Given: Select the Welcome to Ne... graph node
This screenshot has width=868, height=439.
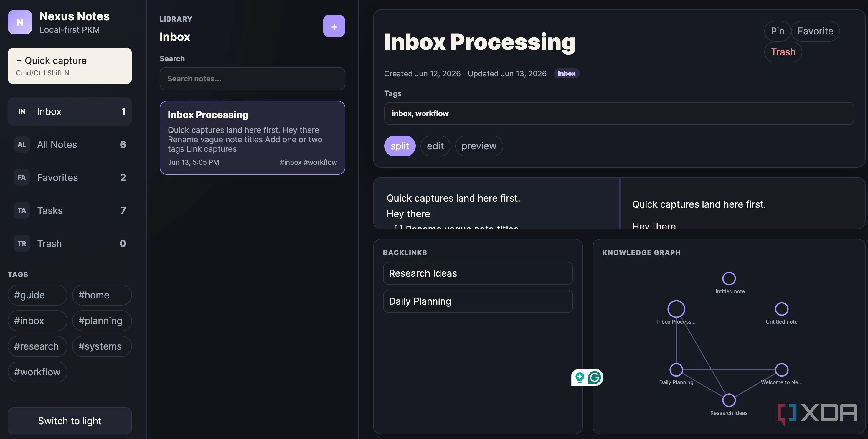Looking at the screenshot, I should (x=781, y=369).
